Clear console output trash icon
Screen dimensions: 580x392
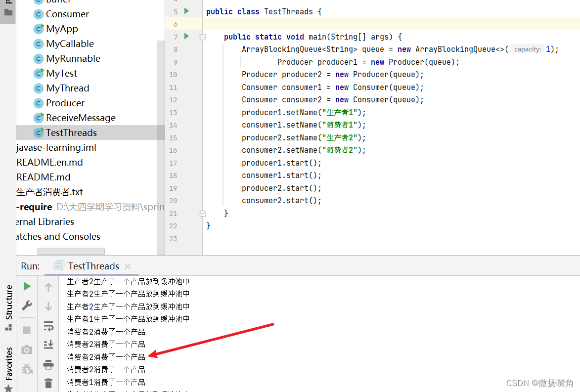[48, 383]
